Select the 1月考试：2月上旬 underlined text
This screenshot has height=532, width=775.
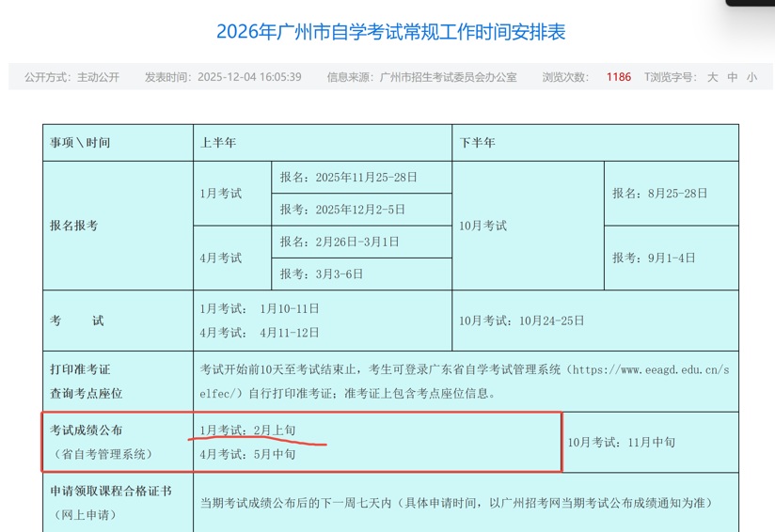coord(248,430)
